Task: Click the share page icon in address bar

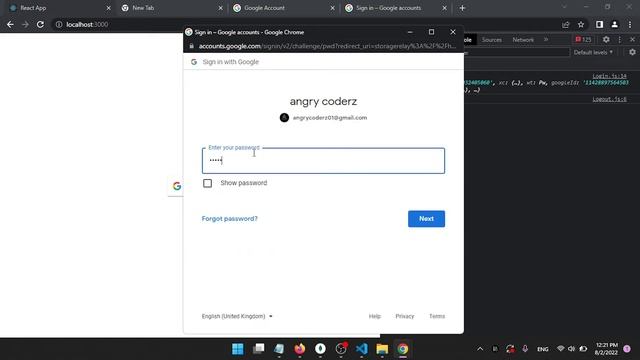Action: 565,24
